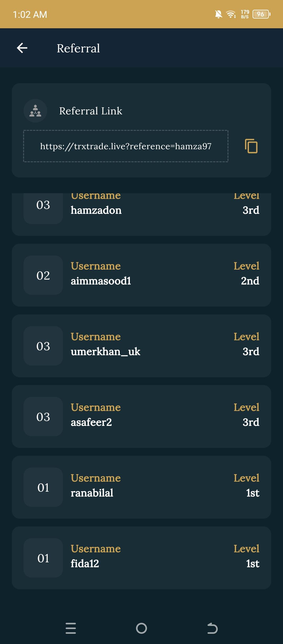
Task: Tap the Referral Link heading
Action: pos(91,111)
